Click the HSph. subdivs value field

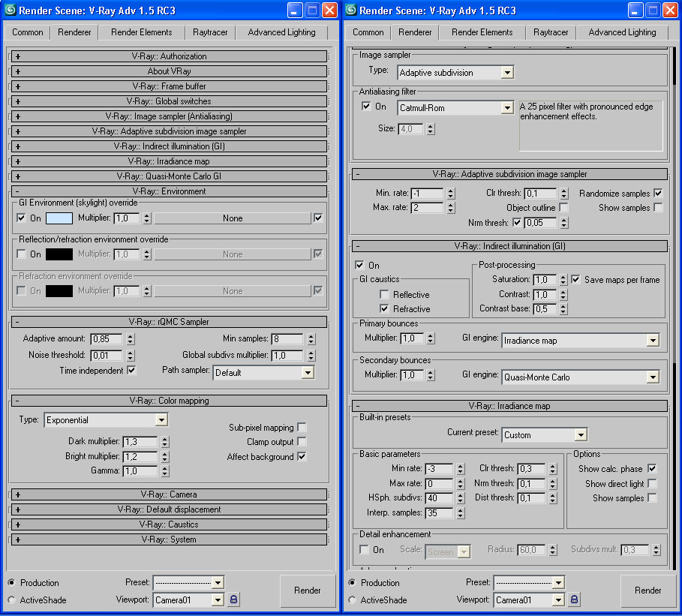click(440, 498)
